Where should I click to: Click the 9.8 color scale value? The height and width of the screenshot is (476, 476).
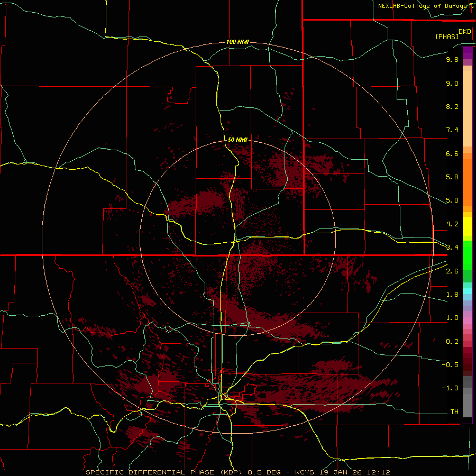tap(452, 59)
